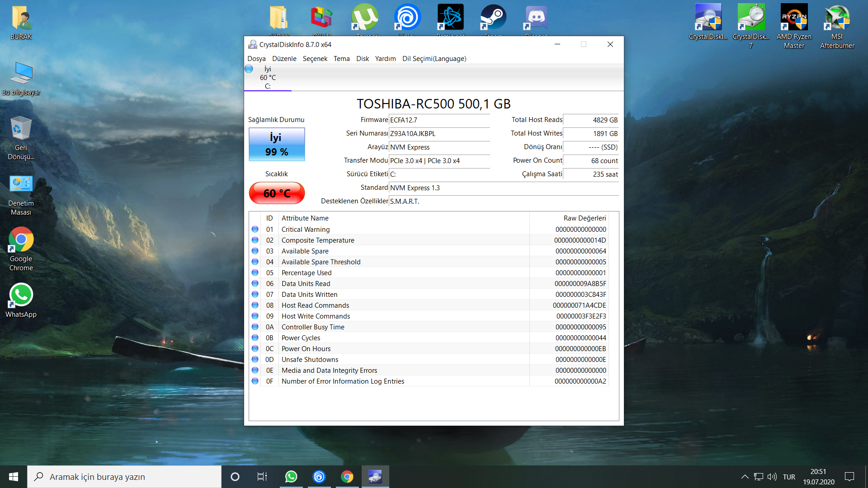Click the C: disk status orb icon

[x=249, y=69]
